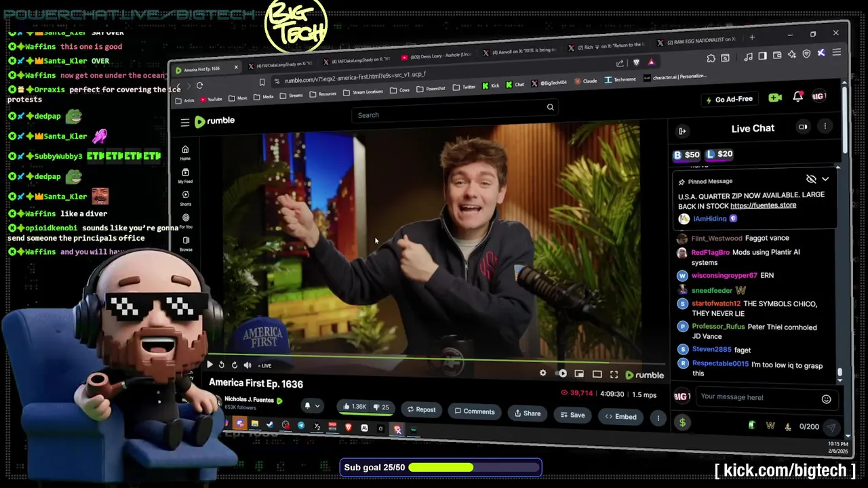The image size is (868, 488).
Task: Reload the browser page
Action: tap(199, 85)
